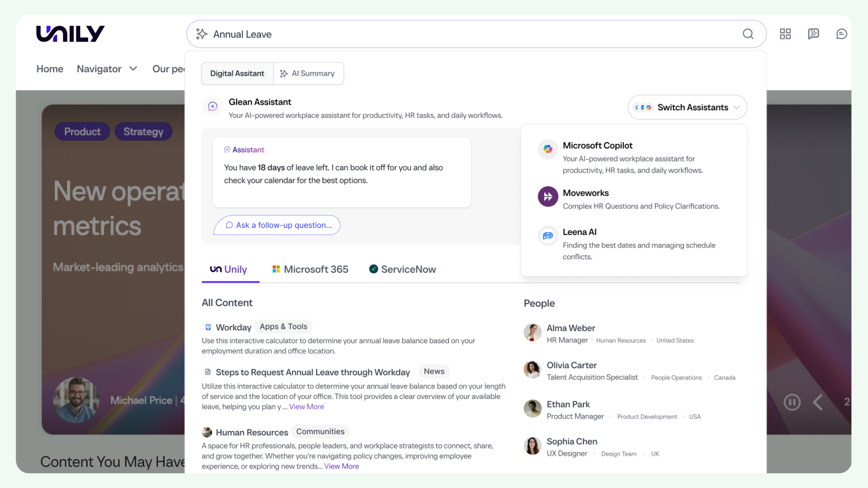Open Alma Weber's profile photo

point(533,333)
